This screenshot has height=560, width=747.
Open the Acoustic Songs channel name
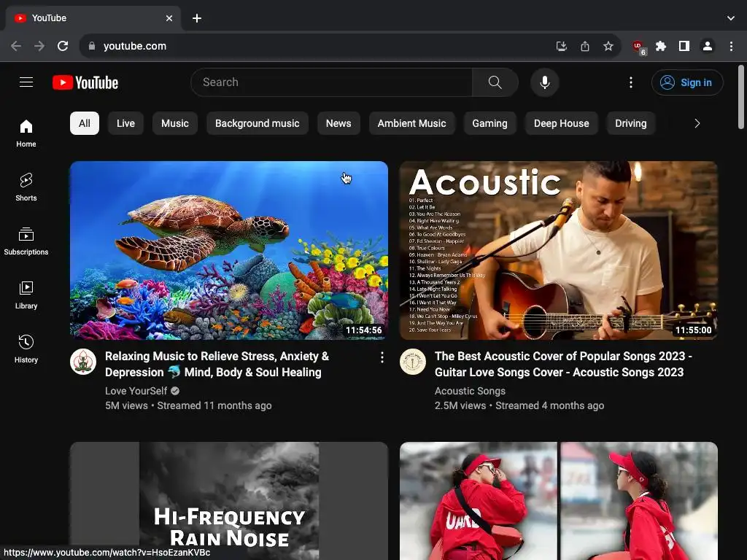coord(470,391)
